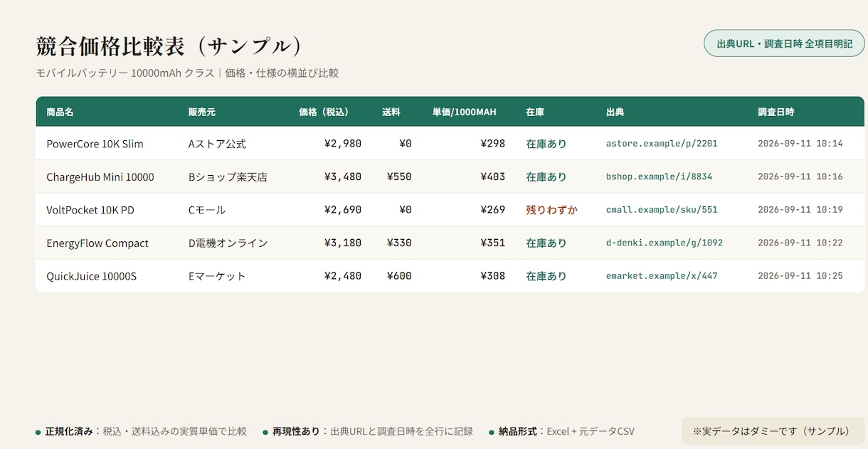Click PowerCore 10K Slim's ¥0 shipping fee

pyautogui.click(x=406, y=144)
